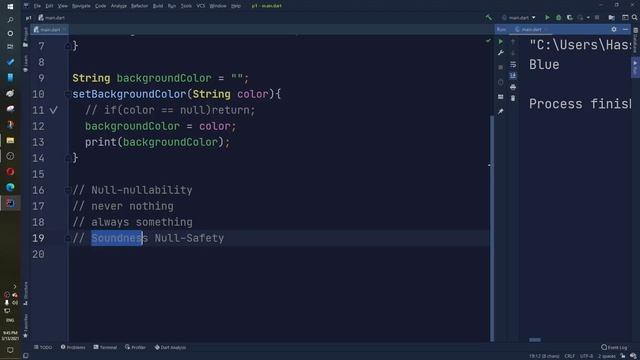Collapse the setBackgroundColor function fold marker on line 10
The image size is (640, 360).
click(67, 94)
